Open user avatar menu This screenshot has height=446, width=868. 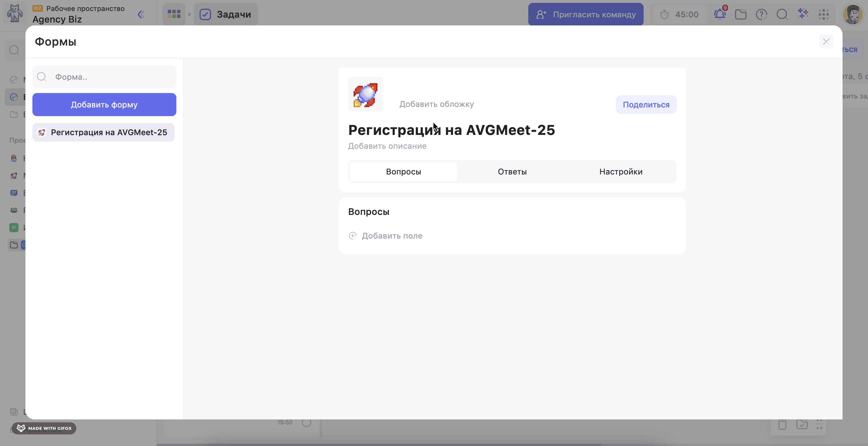pos(852,14)
